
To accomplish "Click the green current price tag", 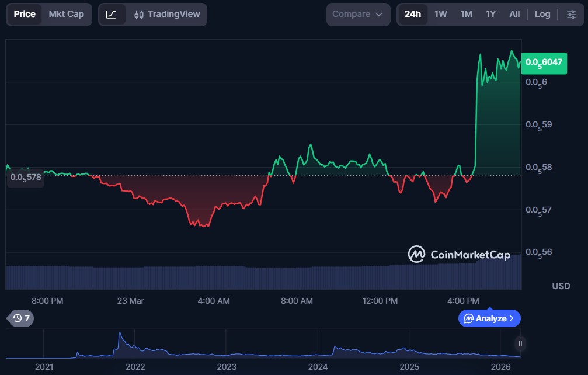I will click(544, 62).
